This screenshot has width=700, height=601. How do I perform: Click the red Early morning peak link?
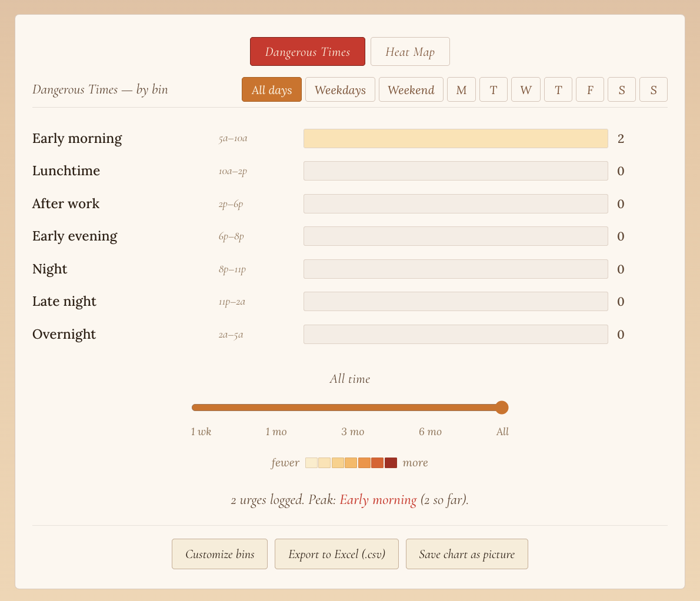(378, 499)
